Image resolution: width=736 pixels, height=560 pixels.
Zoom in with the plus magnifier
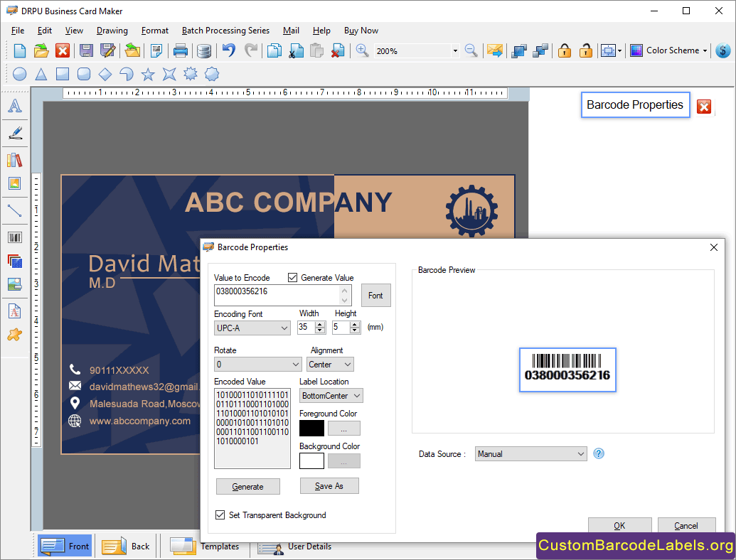coord(362,50)
